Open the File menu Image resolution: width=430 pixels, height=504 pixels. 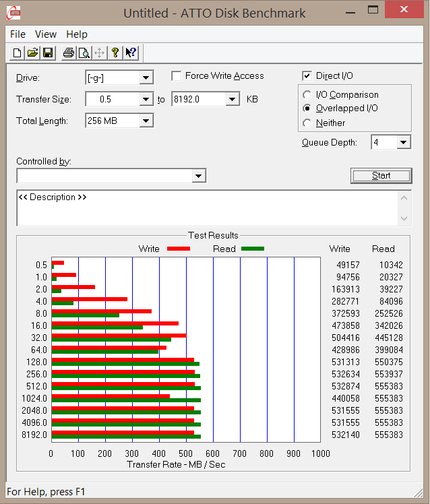point(18,34)
